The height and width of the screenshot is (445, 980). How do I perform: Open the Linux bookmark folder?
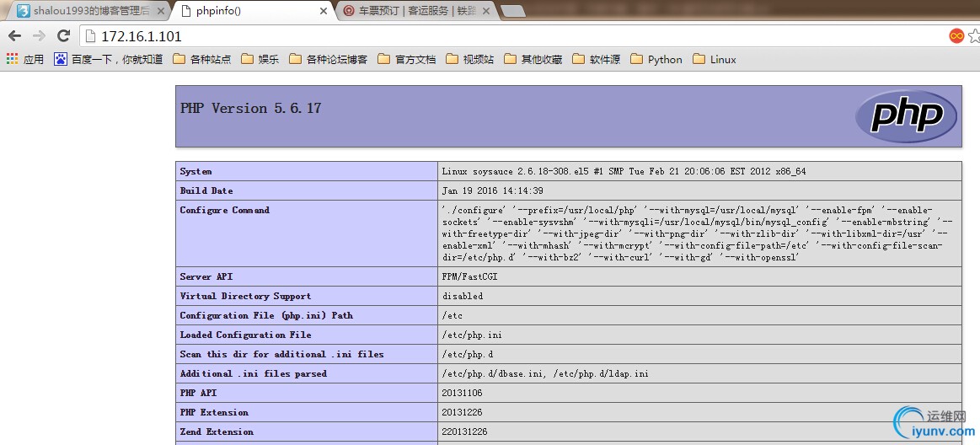point(715,59)
